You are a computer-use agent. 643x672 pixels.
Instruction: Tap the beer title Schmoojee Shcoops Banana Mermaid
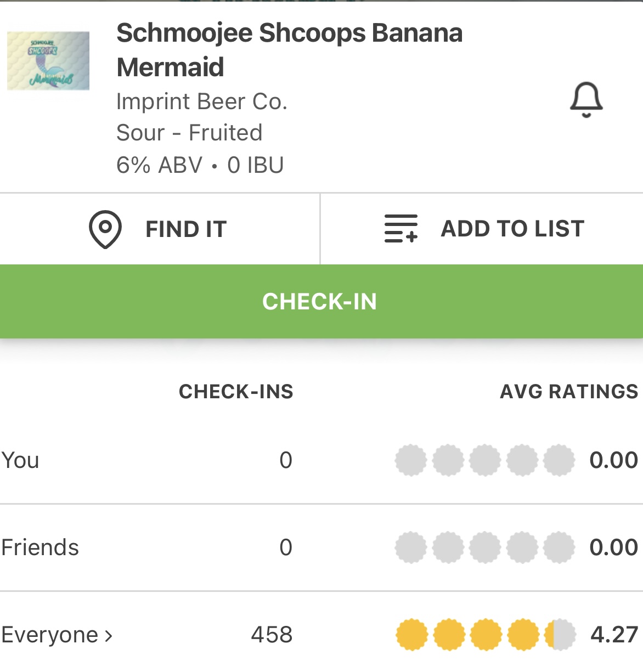point(289,50)
